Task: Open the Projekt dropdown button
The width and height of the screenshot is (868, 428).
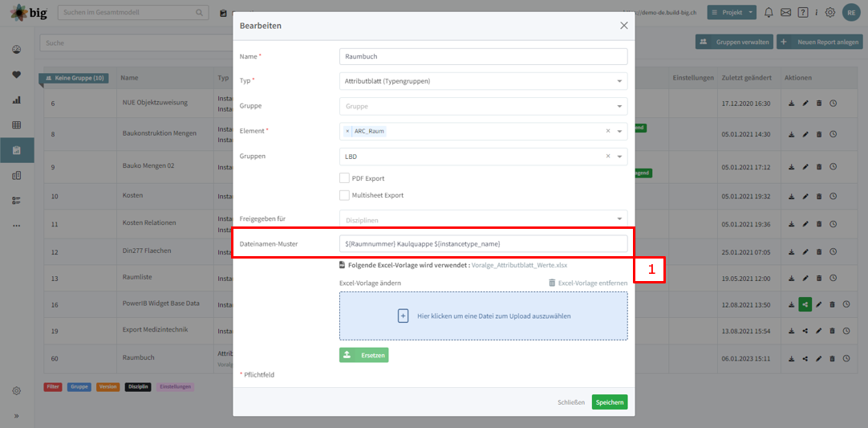Action: click(x=732, y=12)
